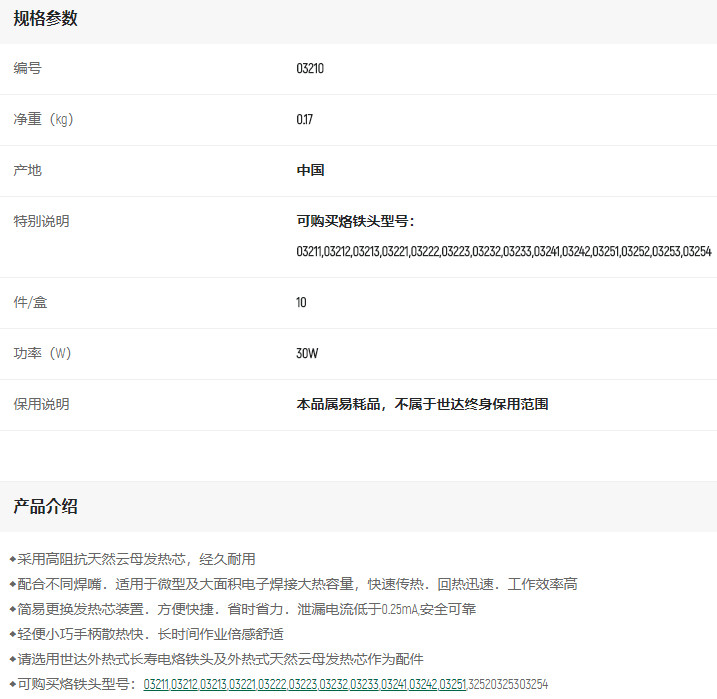
Task: Follow the 03213 model link
Action: pyautogui.click(x=213, y=684)
